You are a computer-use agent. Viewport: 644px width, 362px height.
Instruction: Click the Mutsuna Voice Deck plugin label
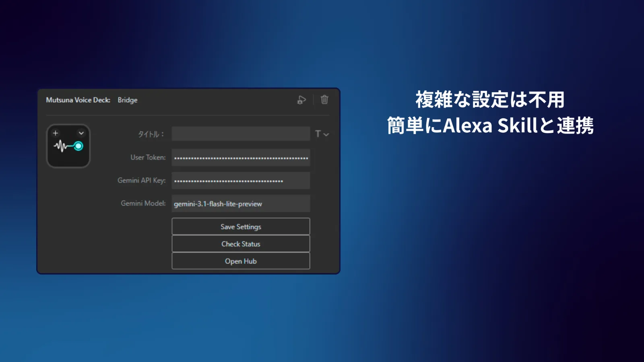(x=78, y=100)
